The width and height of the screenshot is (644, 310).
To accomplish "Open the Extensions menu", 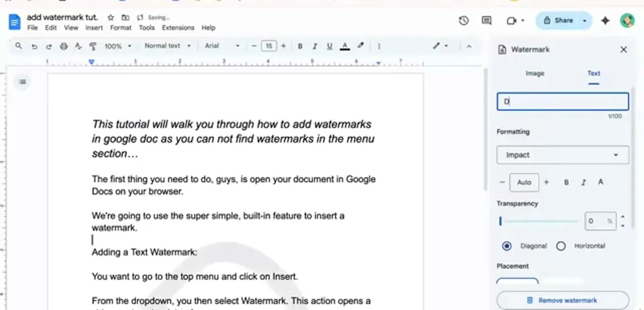I will [x=178, y=28].
